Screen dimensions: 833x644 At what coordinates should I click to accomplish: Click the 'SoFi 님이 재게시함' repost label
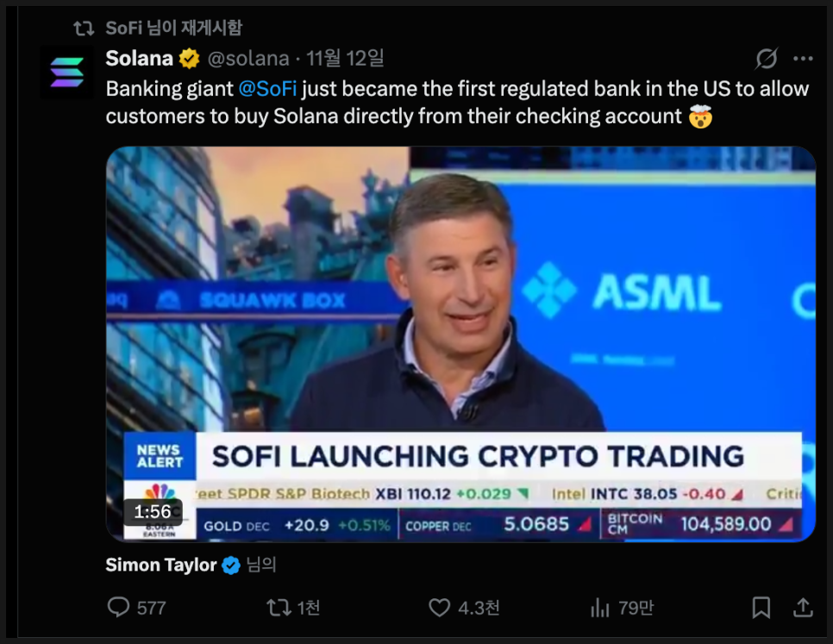pyautogui.click(x=173, y=28)
